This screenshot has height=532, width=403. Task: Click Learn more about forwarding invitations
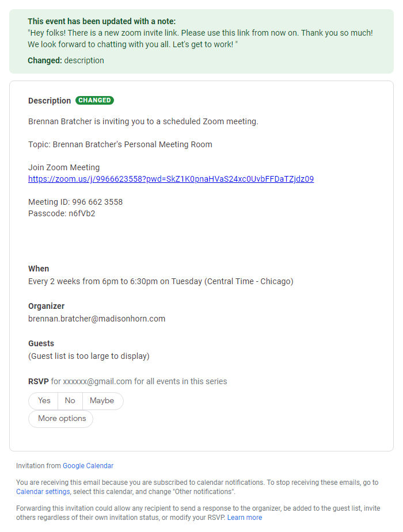[x=244, y=517]
